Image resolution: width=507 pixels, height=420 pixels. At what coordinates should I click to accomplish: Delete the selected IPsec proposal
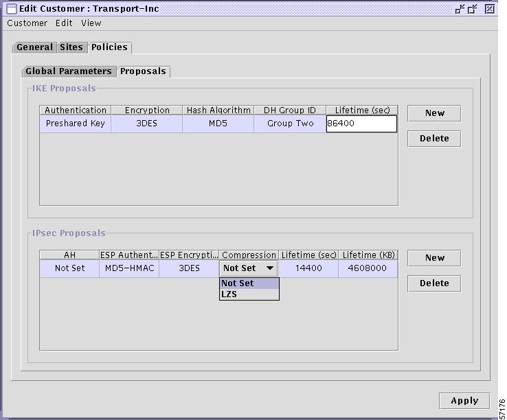[x=434, y=283]
